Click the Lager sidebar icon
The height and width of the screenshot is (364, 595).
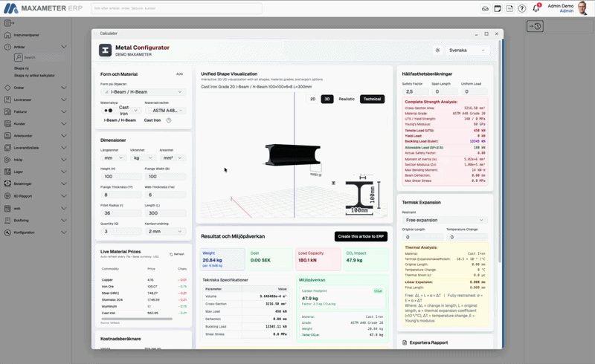tap(7, 172)
